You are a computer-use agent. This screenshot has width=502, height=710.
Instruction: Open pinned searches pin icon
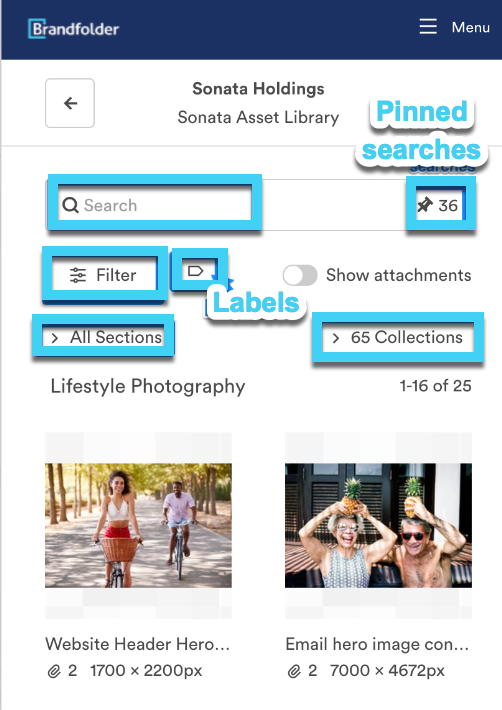pos(425,205)
